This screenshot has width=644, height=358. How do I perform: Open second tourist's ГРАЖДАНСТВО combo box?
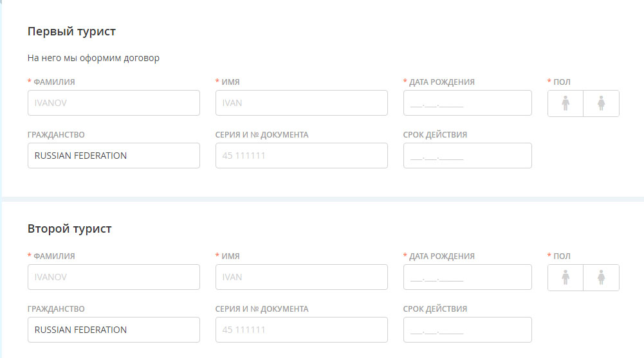point(113,330)
